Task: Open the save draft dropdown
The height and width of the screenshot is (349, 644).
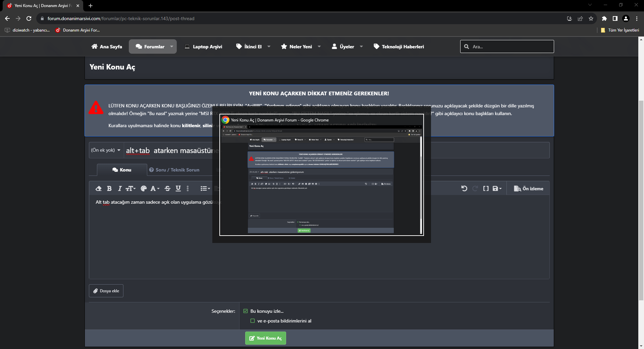Action: (497, 189)
